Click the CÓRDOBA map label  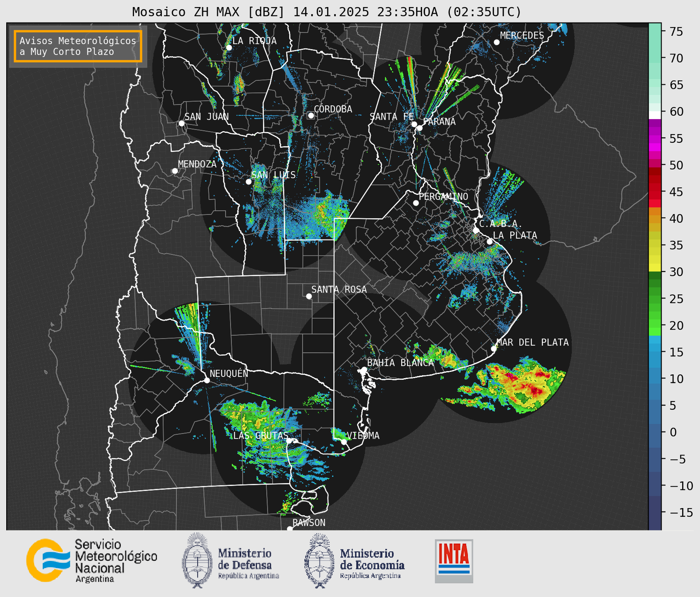tap(333, 109)
